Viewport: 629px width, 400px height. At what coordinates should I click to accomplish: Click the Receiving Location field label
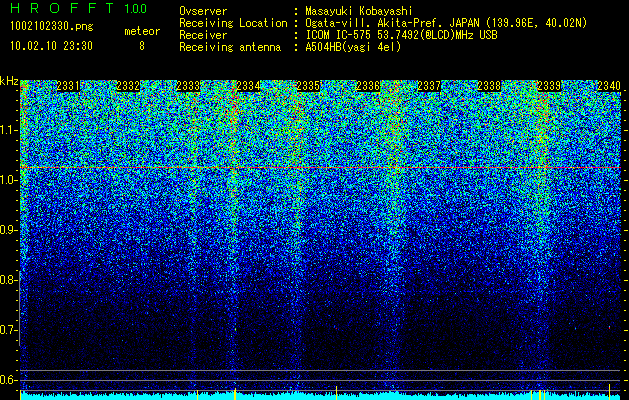(x=233, y=23)
